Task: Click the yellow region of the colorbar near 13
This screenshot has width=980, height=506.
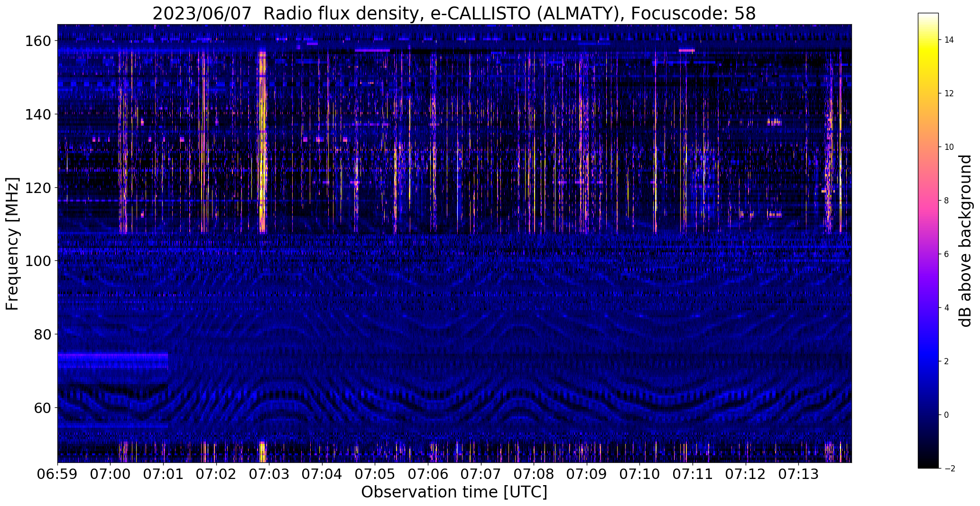Action: [x=928, y=66]
